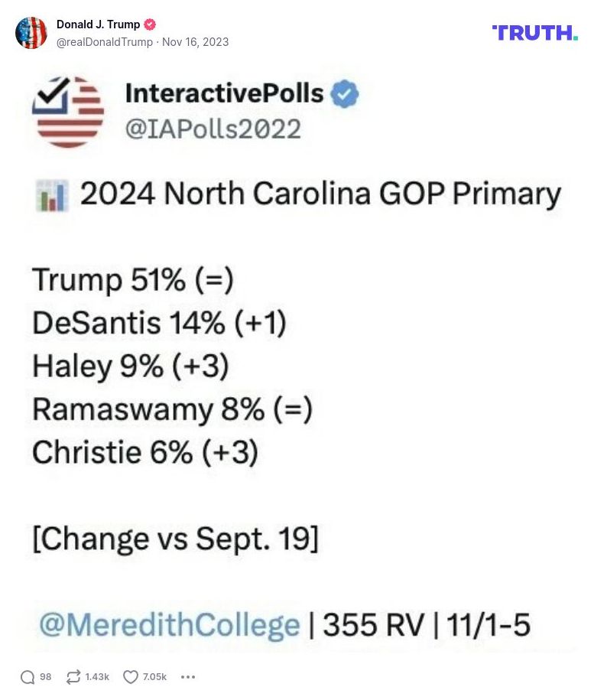Open Donald J. Trump's profile avatar
This screenshot has width=594, height=700.
pos(32,33)
